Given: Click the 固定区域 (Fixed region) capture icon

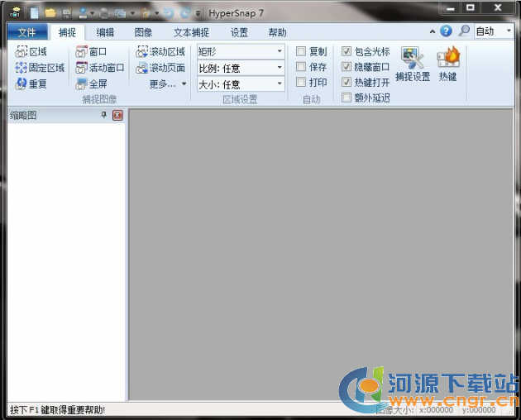Looking at the screenshot, I should pos(21,68).
